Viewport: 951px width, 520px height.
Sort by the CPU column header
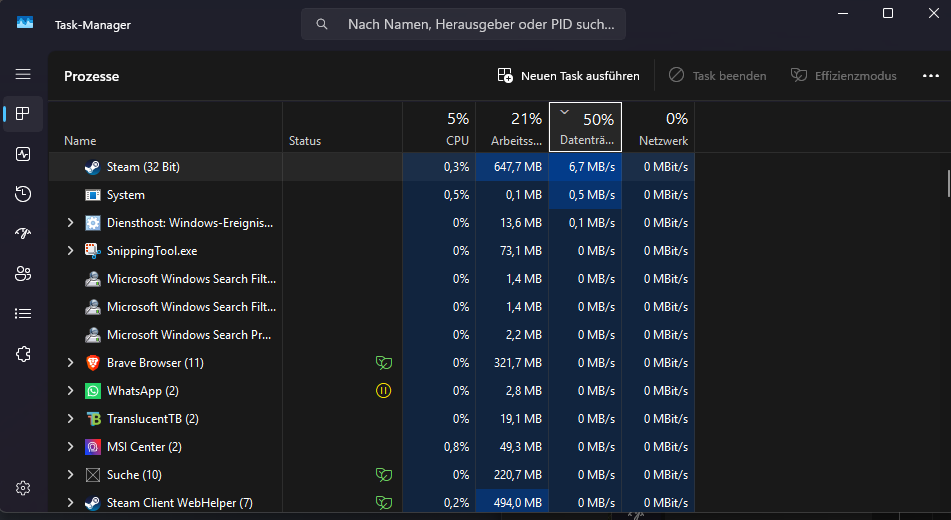[439, 127]
